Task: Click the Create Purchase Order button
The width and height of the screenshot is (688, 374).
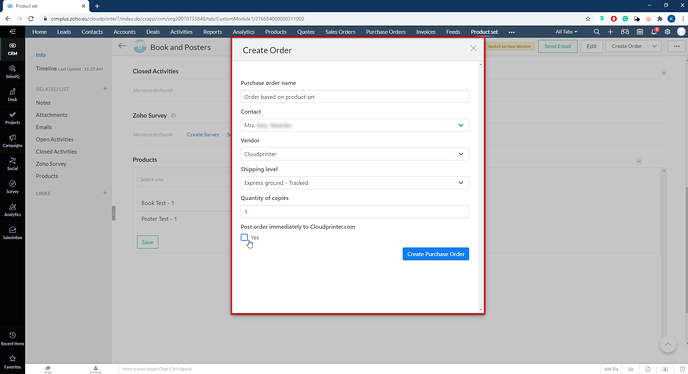Action: click(436, 254)
